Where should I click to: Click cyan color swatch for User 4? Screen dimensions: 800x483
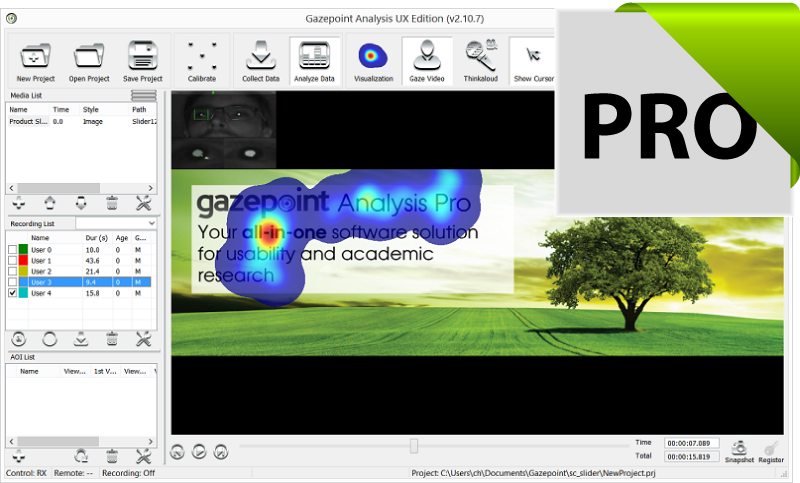click(x=23, y=293)
